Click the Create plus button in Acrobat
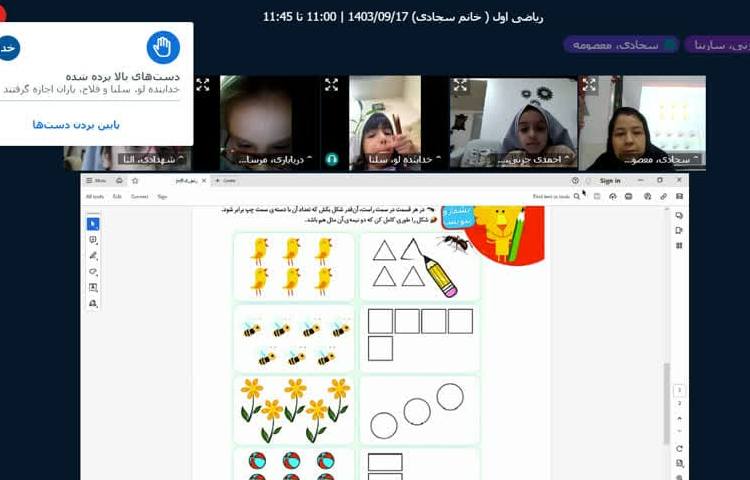Screen dimensions: 750x480 coord(225,181)
